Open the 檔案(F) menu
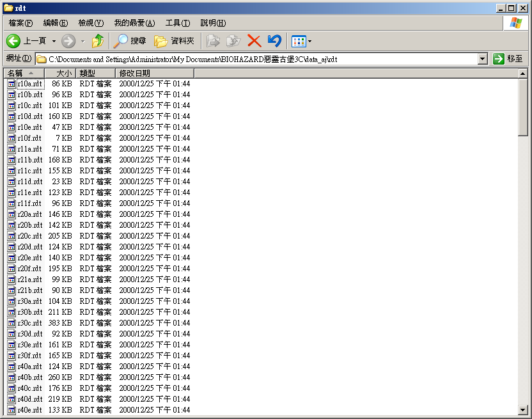 pyautogui.click(x=20, y=23)
